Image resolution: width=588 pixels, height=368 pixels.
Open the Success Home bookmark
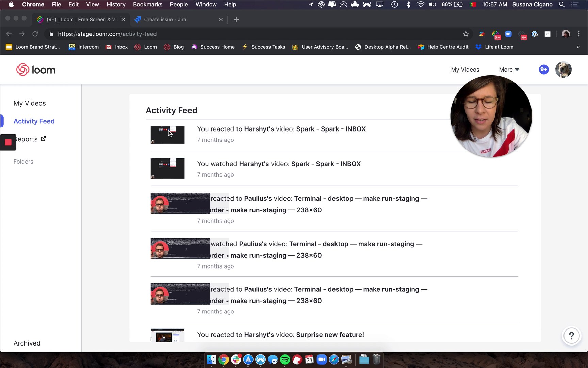pyautogui.click(x=213, y=47)
